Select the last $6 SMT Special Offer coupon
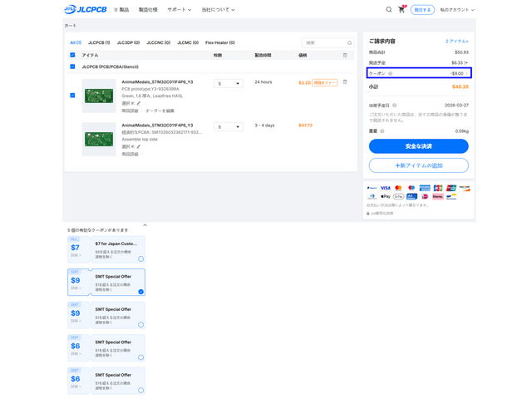This screenshot has height=399, width=532. [x=140, y=390]
